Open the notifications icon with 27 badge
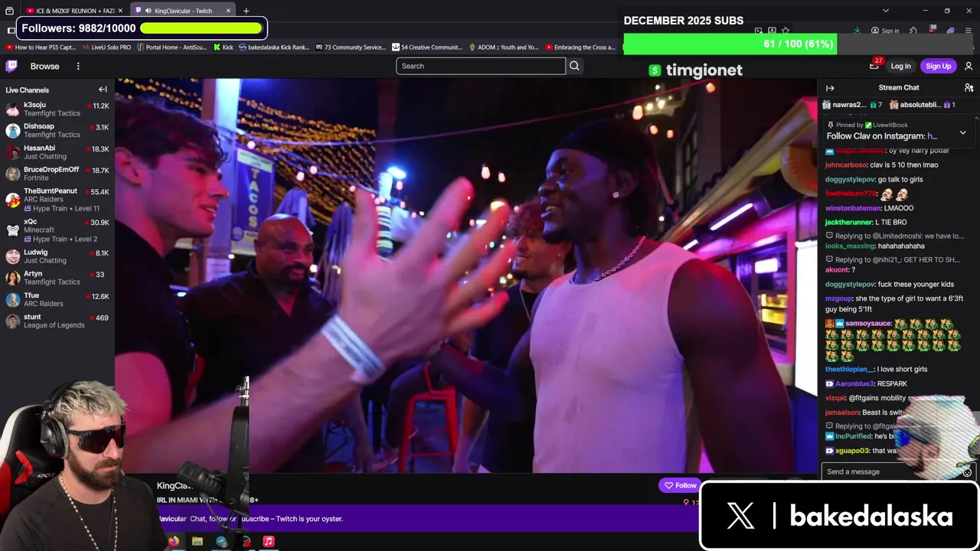Screen dimensions: 980x551 point(874,65)
